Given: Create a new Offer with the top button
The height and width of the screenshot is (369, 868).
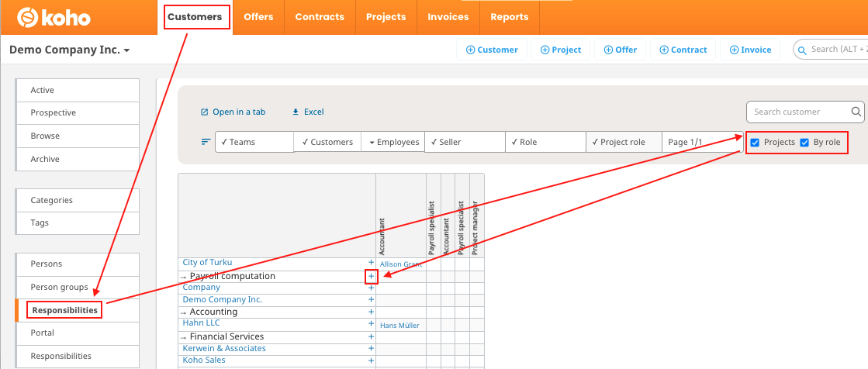Looking at the screenshot, I should coord(620,50).
